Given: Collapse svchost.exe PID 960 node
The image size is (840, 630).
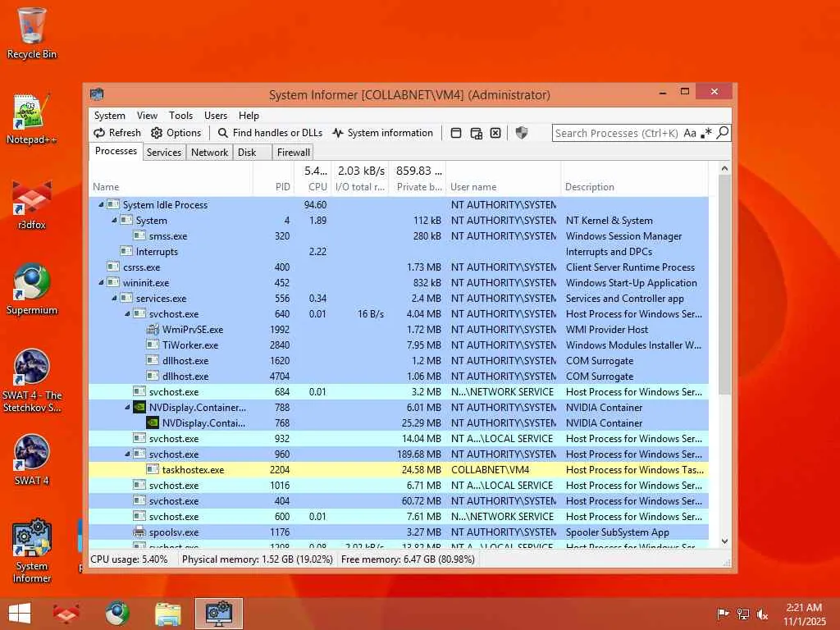Looking at the screenshot, I should (x=127, y=454).
